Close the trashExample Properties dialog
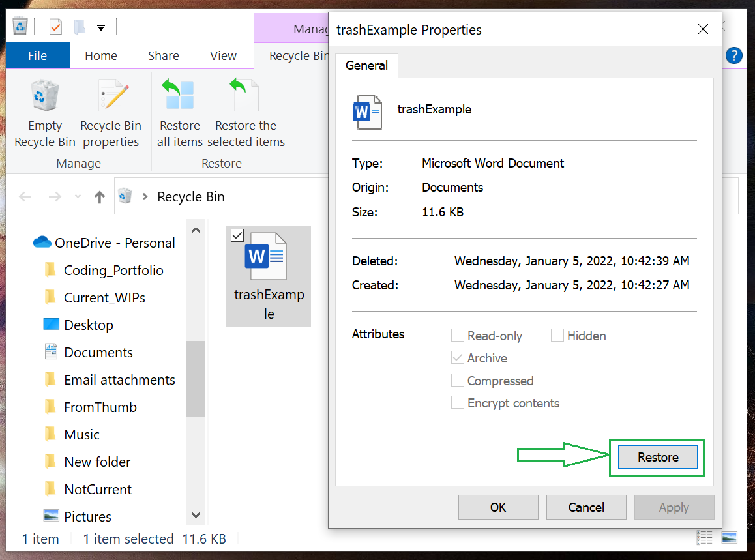 (x=703, y=29)
